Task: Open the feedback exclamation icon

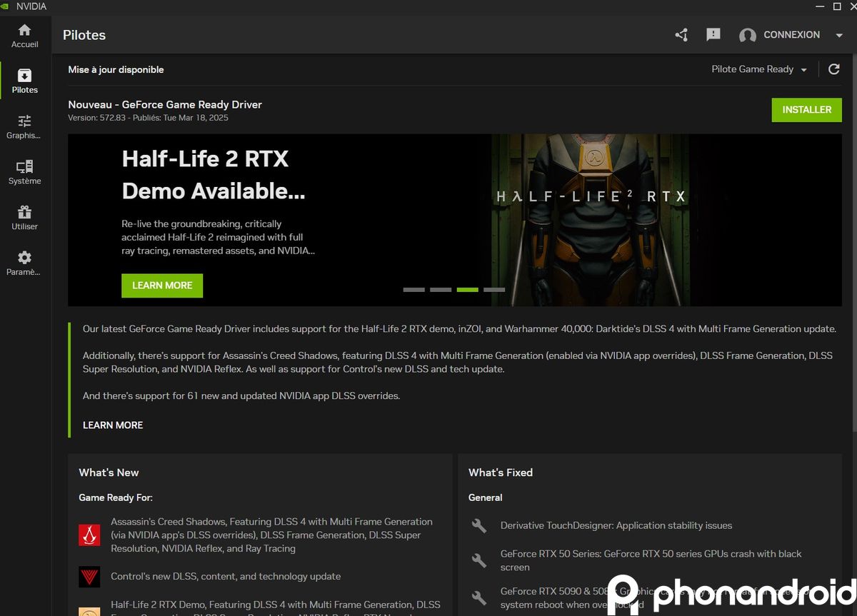Action: point(713,35)
